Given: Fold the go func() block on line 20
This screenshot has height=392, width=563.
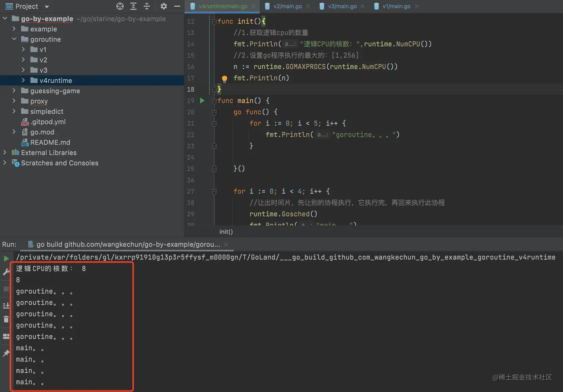Looking at the screenshot, I should (x=214, y=112).
